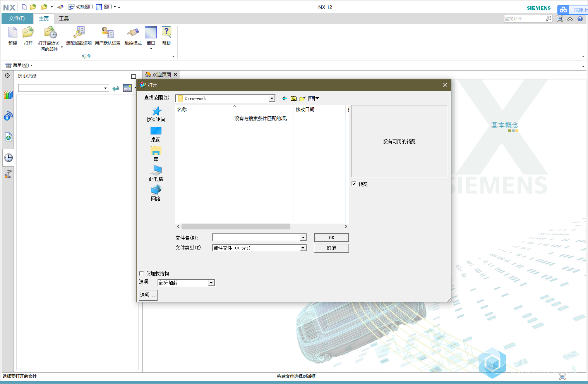The width and height of the screenshot is (588, 384).
Task: Select This PC (此电脑) location
Action: 156,174
